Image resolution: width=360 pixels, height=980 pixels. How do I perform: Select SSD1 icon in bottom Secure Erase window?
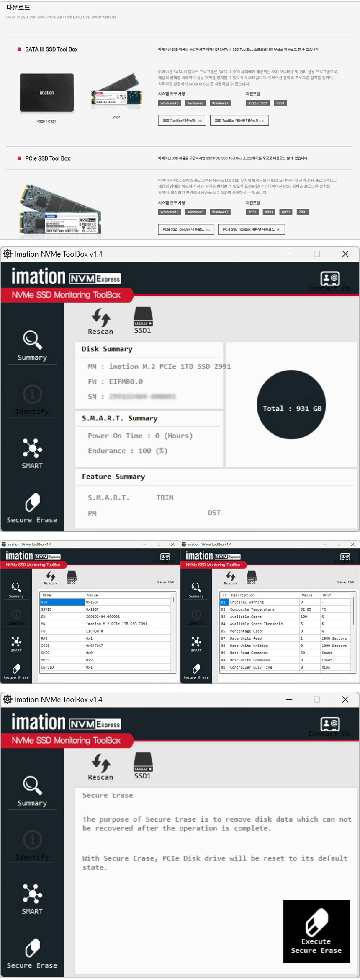[x=143, y=762]
